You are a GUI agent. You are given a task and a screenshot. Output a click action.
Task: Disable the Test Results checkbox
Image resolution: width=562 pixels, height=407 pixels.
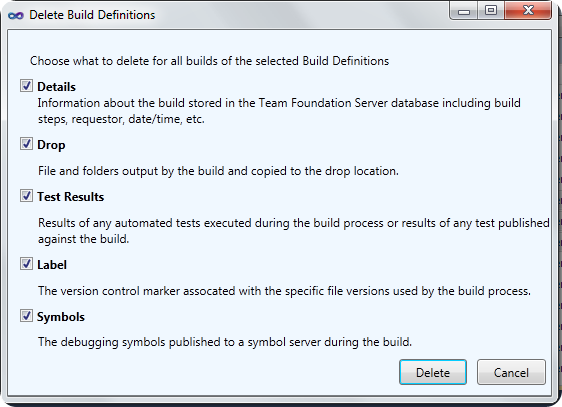pyautogui.click(x=26, y=196)
